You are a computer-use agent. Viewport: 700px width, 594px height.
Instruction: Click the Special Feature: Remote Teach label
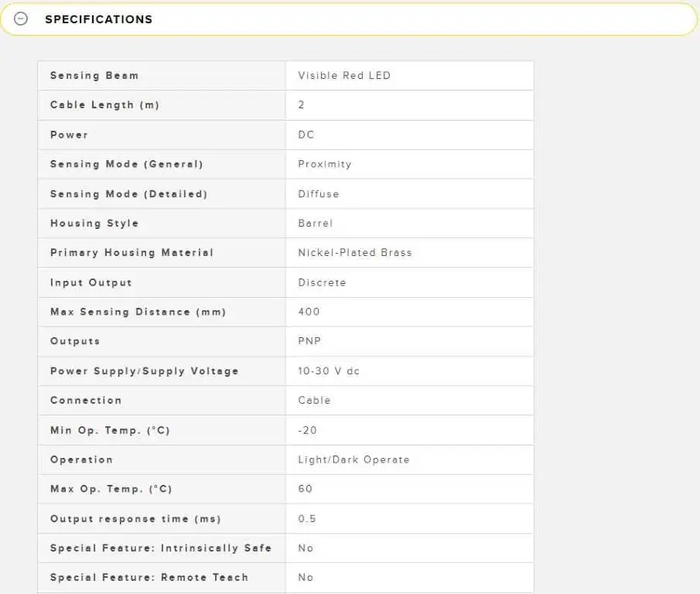[149, 578]
